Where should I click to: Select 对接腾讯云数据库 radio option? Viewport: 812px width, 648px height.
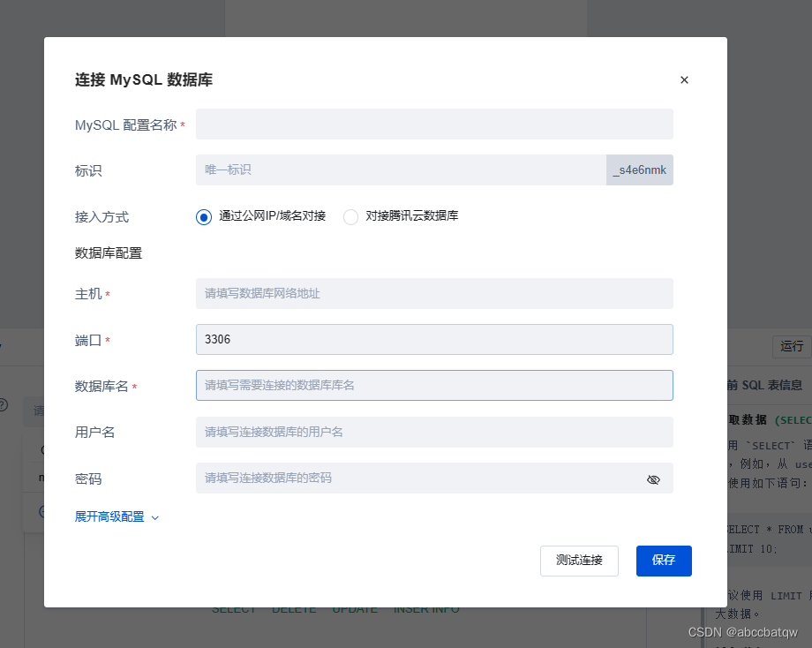pos(350,217)
